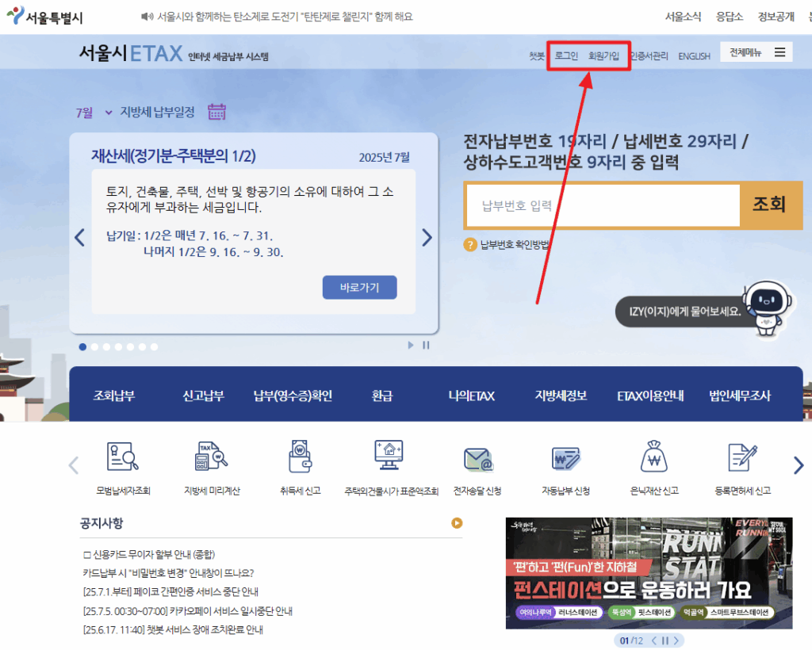The image size is (812, 650).
Task: Click the 납부번호 입력 field
Action: coord(603,205)
